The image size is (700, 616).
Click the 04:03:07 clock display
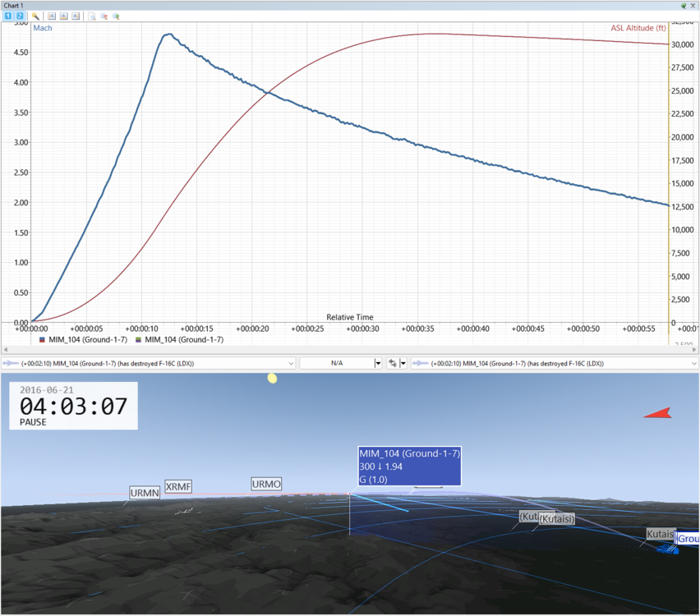click(x=73, y=407)
